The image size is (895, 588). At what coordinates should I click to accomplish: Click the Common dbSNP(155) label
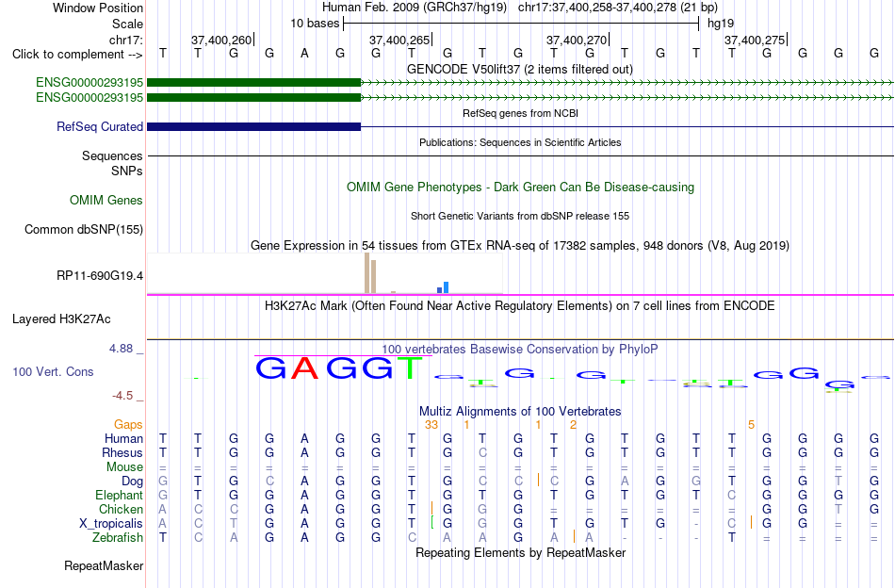83,230
